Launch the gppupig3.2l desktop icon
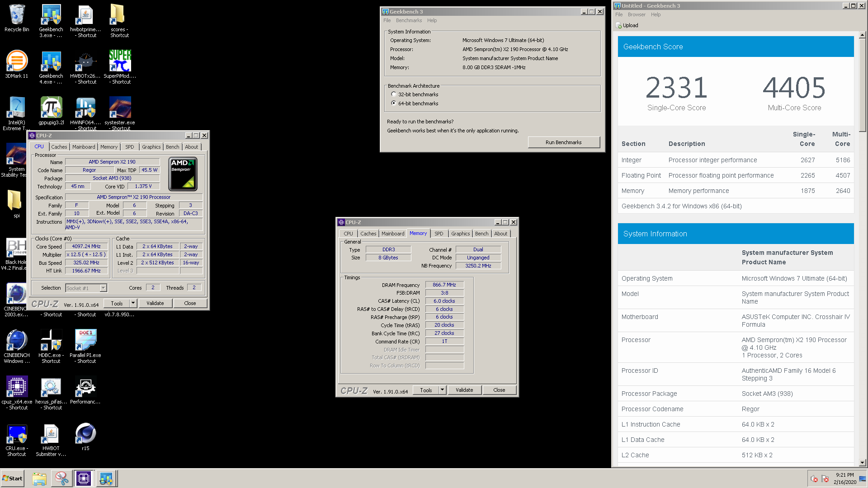The image size is (868, 488). click(x=51, y=111)
